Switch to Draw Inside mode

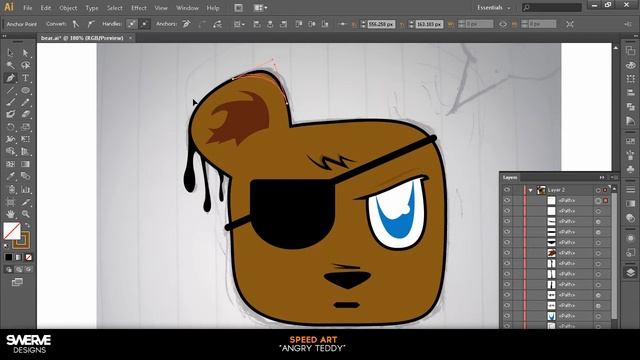point(29,269)
